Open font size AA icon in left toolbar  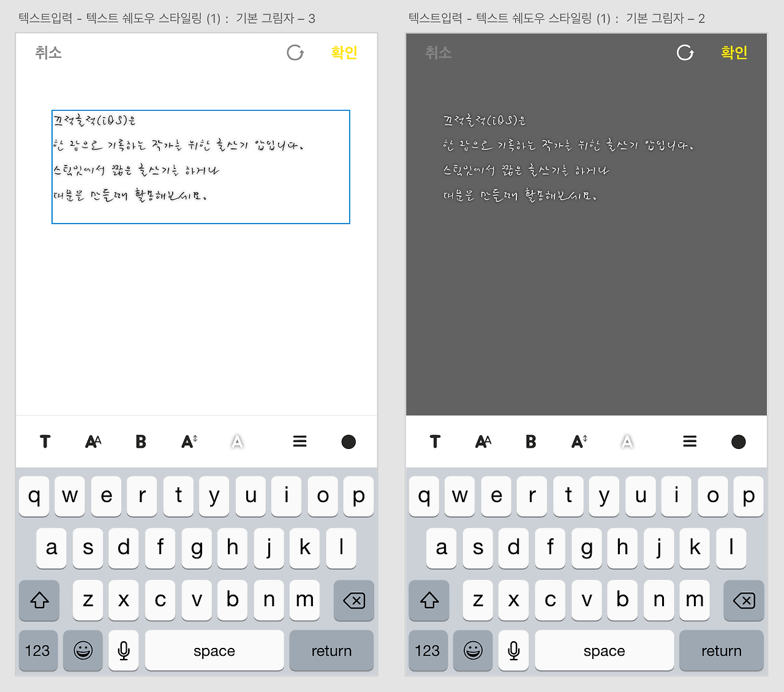pyautogui.click(x=93, y=442)
